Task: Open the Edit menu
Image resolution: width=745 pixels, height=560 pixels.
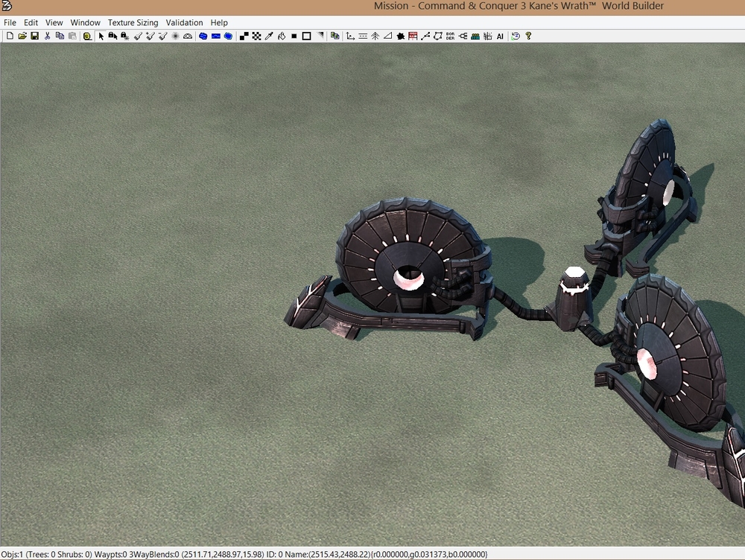Action: click(x=31, y=22)
